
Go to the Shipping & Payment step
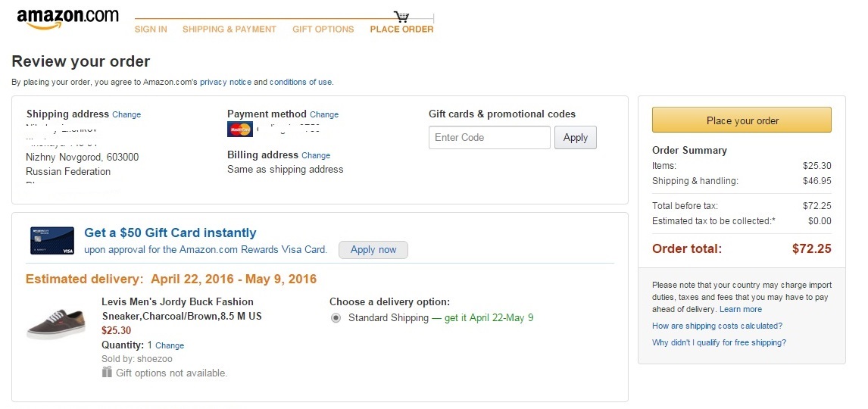tap(229, 30)
